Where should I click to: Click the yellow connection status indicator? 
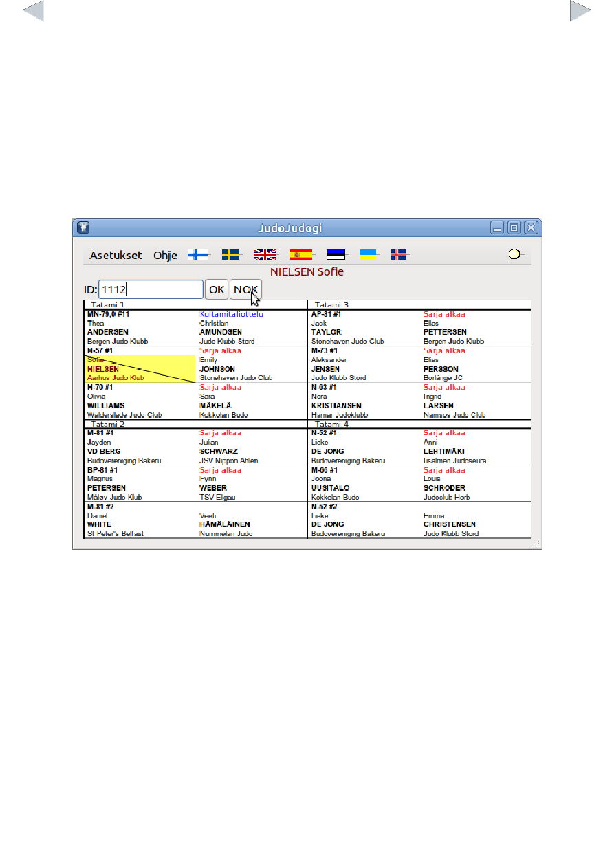point(514,255)
